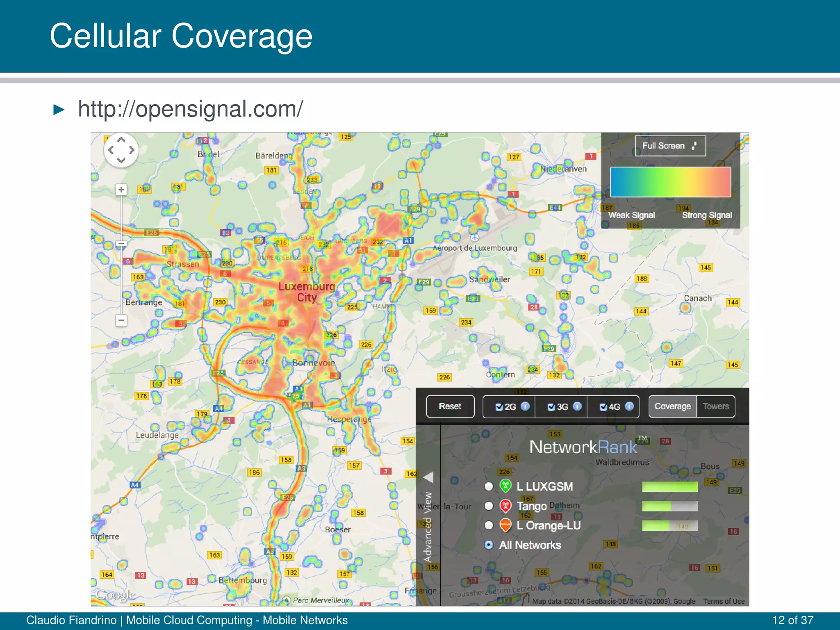Image resolution: width=840 pixels, height=630 pixels.
Task: Collapse the Advanced View panel arrow
Action: click(x=428, y=477)
